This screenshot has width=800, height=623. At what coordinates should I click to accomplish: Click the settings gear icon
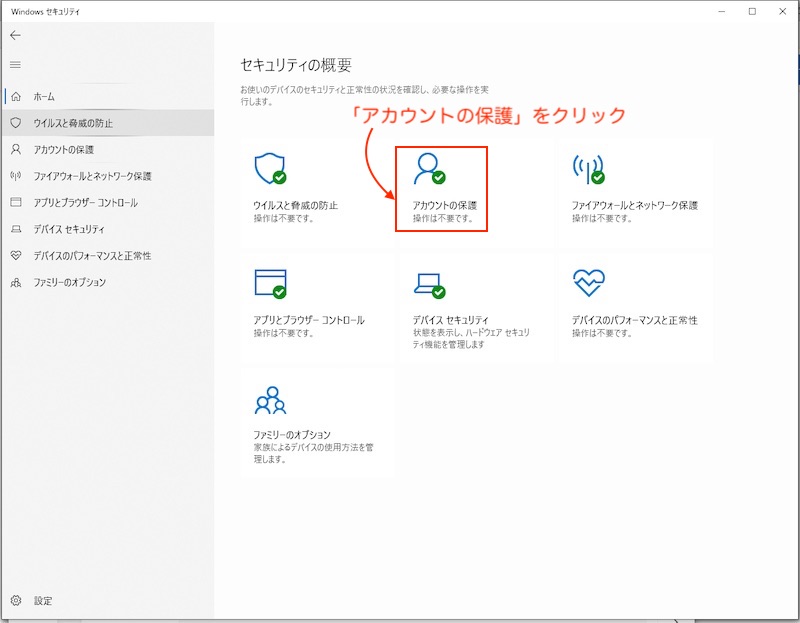16,601
